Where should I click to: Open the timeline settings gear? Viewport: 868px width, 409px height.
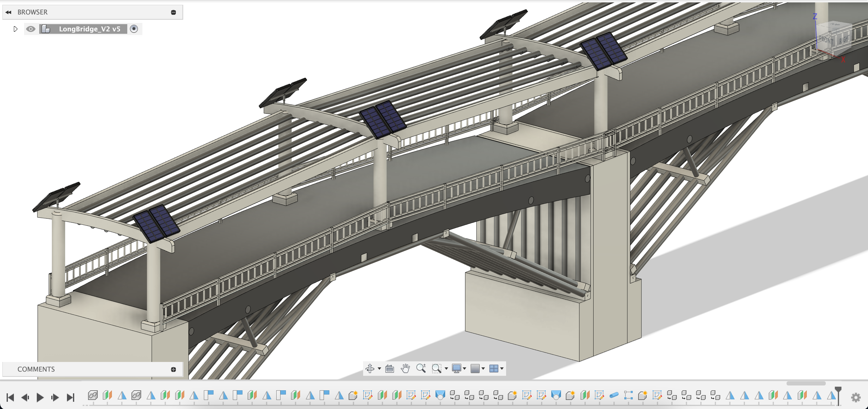click(856, 397)
